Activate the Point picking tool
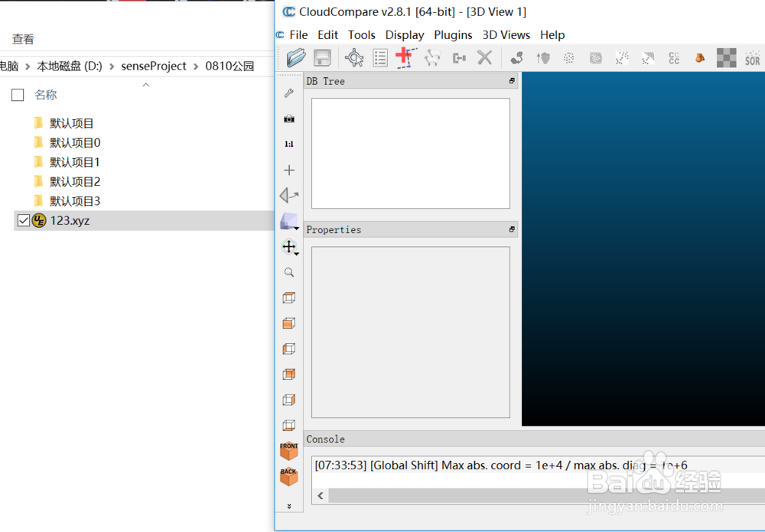Screen dimensions: 765x532 [354, 58]
